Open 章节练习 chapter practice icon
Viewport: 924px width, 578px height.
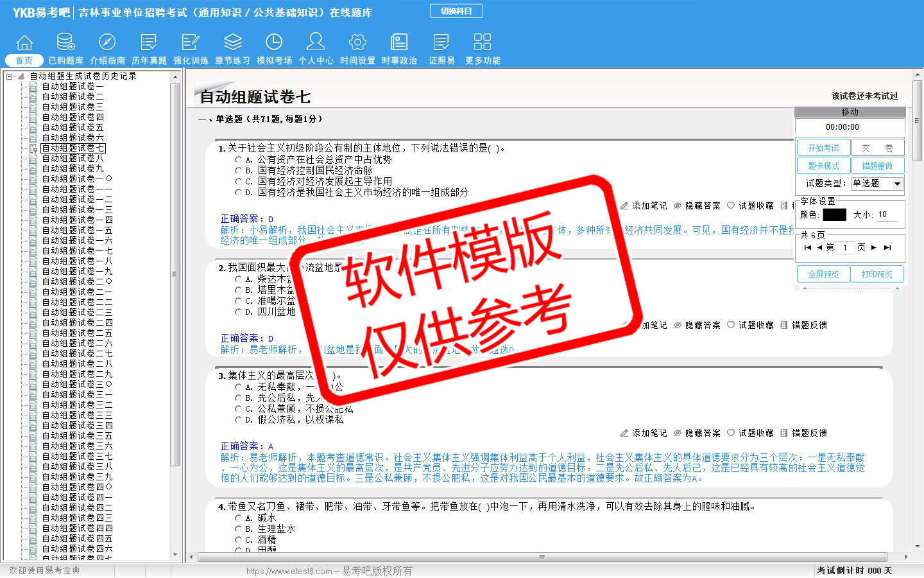[x=232, y=43]
